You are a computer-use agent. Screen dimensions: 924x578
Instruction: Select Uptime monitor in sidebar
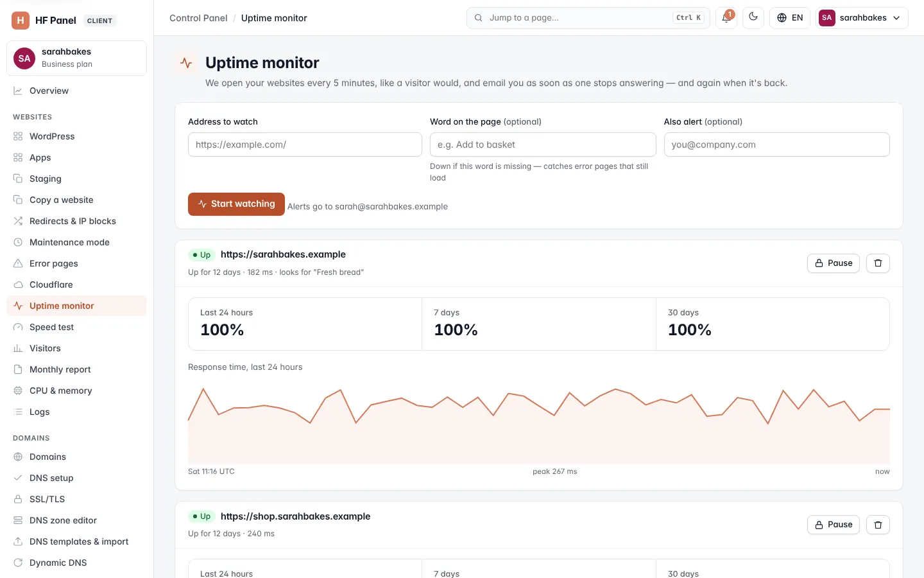pos(76,306)
